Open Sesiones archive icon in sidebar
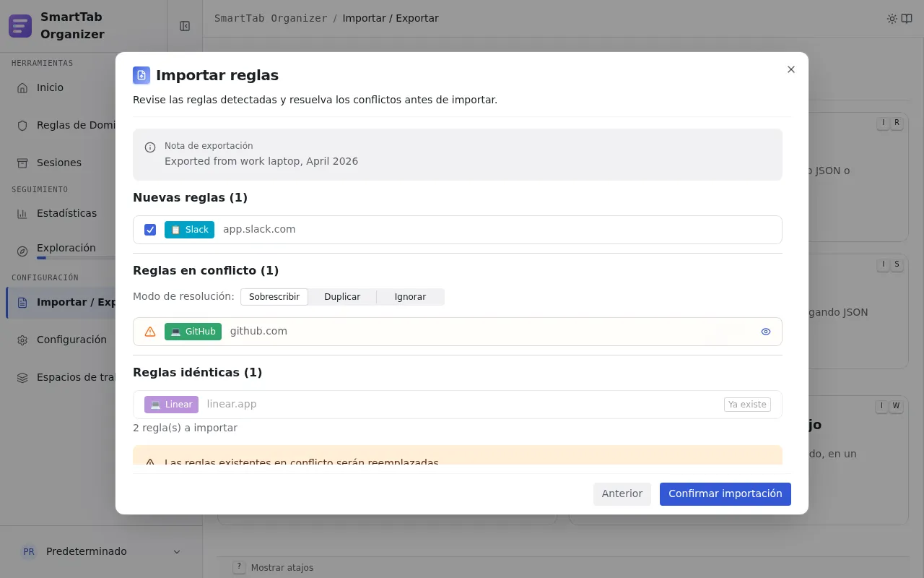 (22, 163)
